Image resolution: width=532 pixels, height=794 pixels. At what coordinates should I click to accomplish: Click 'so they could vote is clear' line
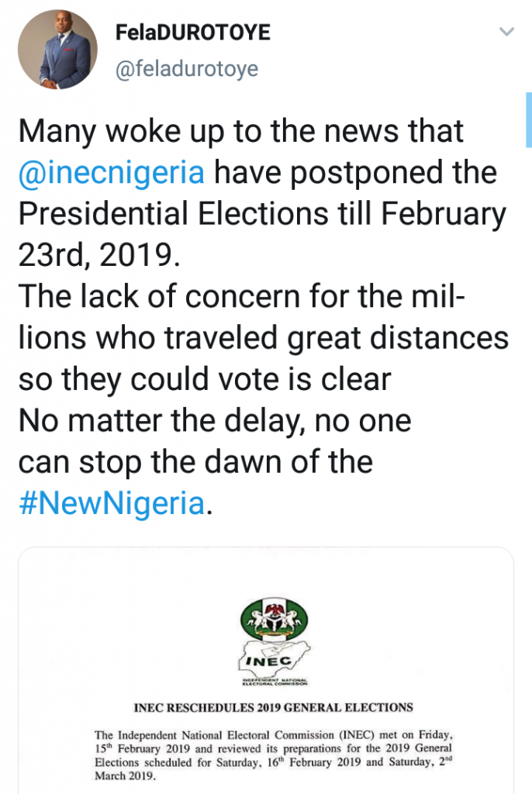pyautogui.click(x=204, y=379)
